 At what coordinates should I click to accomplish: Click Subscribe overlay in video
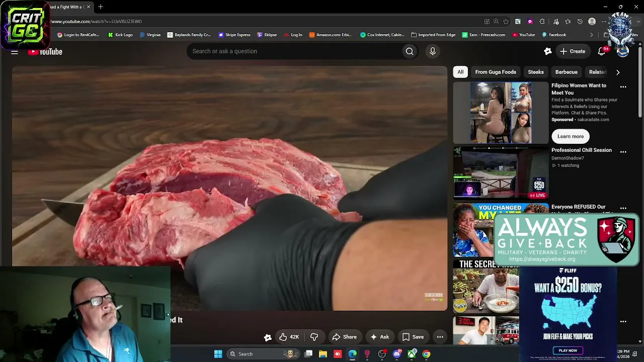coord(434,297)
